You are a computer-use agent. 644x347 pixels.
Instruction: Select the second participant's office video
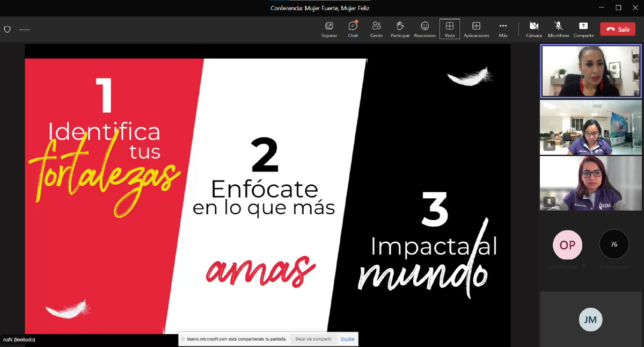click(591, 127)
